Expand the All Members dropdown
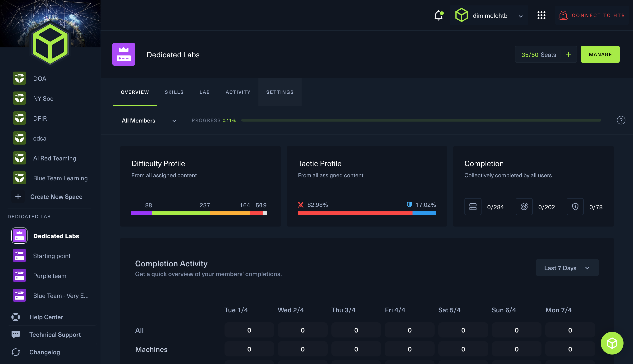The height and width of the screenshot is (364, 633). tap(149, 121)
